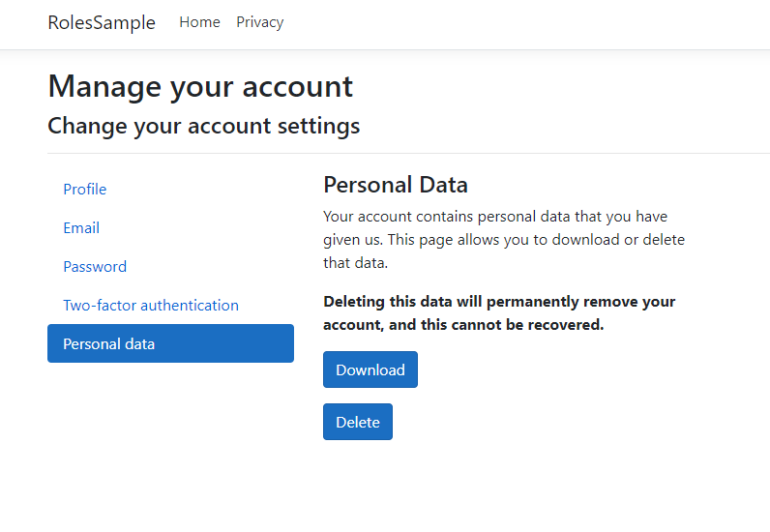This screenshot has height=532, width=770.
Task: Click the 'Change your account settings' subheading
Action: click(x=203, y=126)
